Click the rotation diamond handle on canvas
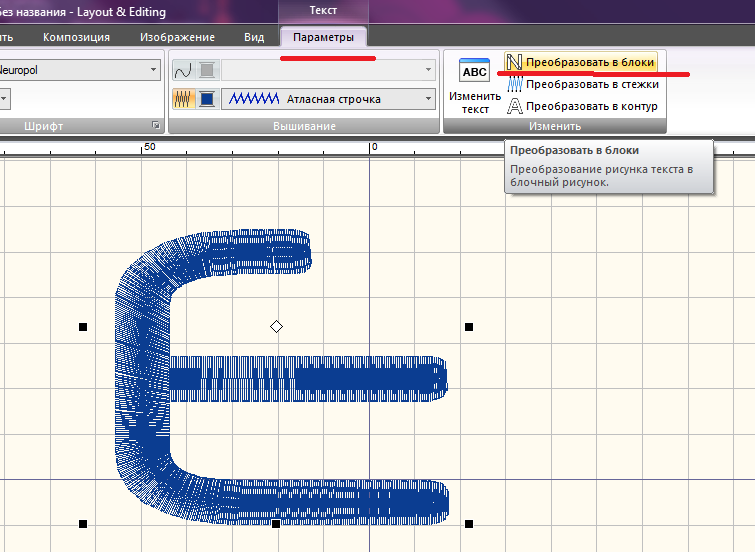755x552 pixels. 277,326
